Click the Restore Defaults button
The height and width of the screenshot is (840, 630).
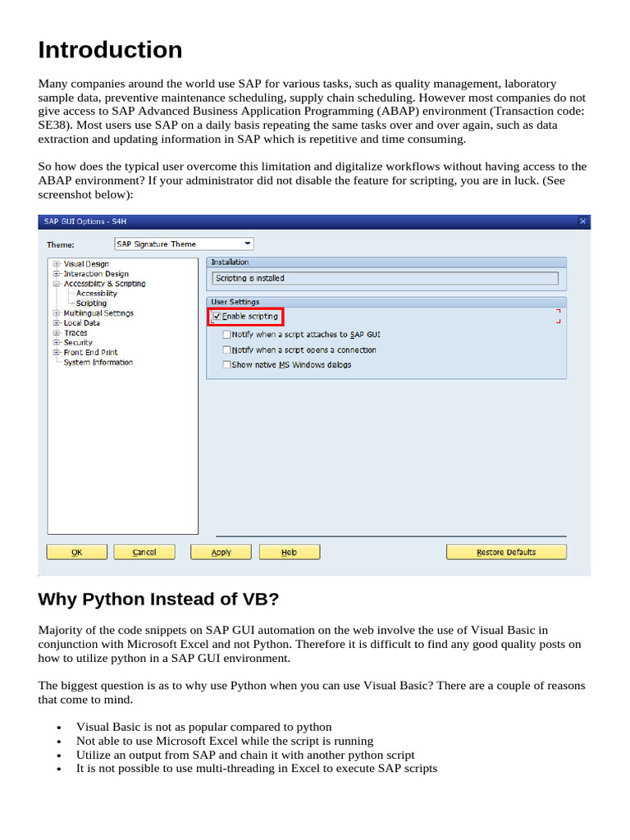(506, 552)
